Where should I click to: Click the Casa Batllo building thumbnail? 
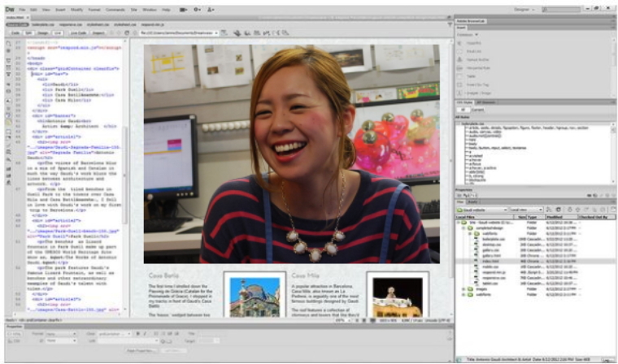[x=255, y=297]
